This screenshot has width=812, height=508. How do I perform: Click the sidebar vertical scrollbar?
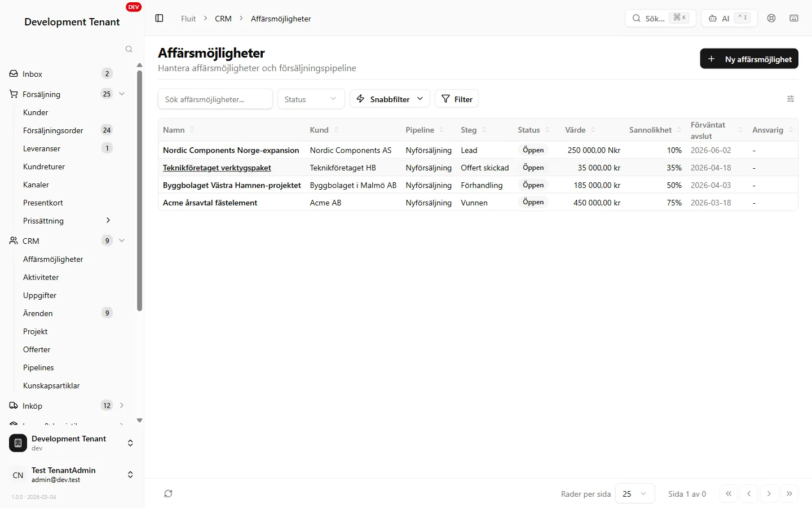click(x=139, y=190)
